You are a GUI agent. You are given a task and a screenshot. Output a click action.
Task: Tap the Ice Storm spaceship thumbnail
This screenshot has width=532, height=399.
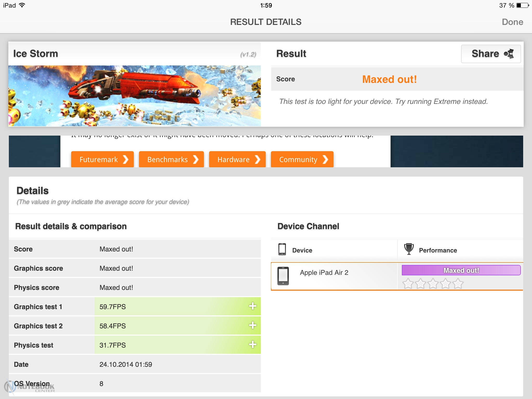134,96
